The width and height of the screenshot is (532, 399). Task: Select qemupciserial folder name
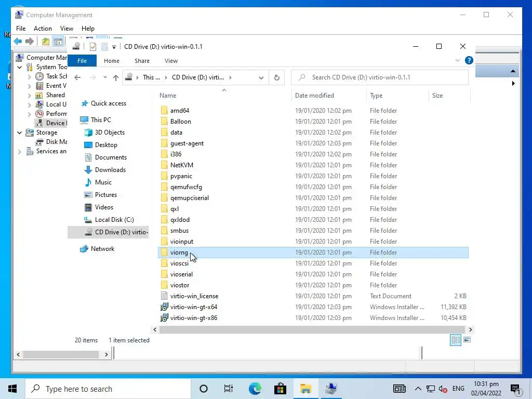point(190,198)
